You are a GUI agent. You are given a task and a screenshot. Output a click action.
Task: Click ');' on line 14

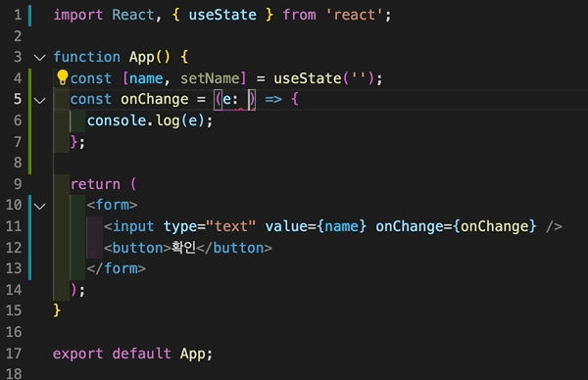78,290
